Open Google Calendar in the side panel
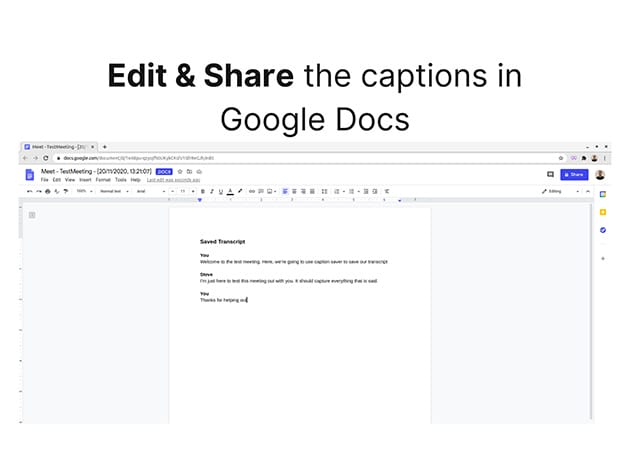The width and height of the screenshot is (630, 473). [603, 192]
